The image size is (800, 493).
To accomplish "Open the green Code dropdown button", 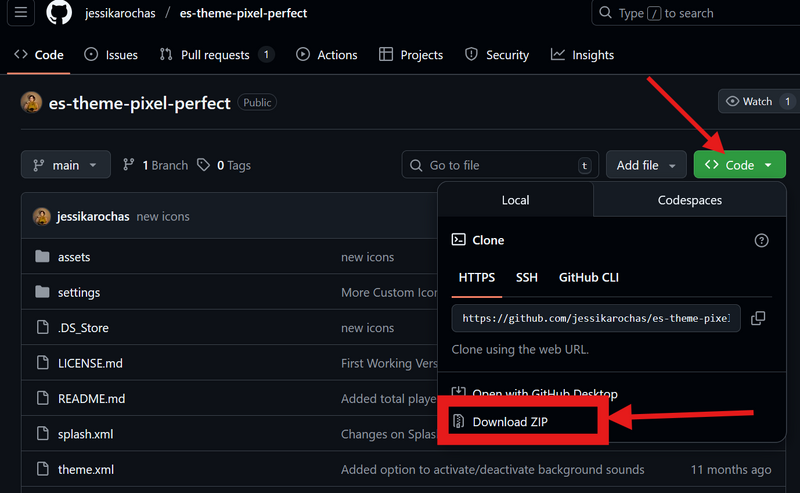I will click(x=739, y=165).
